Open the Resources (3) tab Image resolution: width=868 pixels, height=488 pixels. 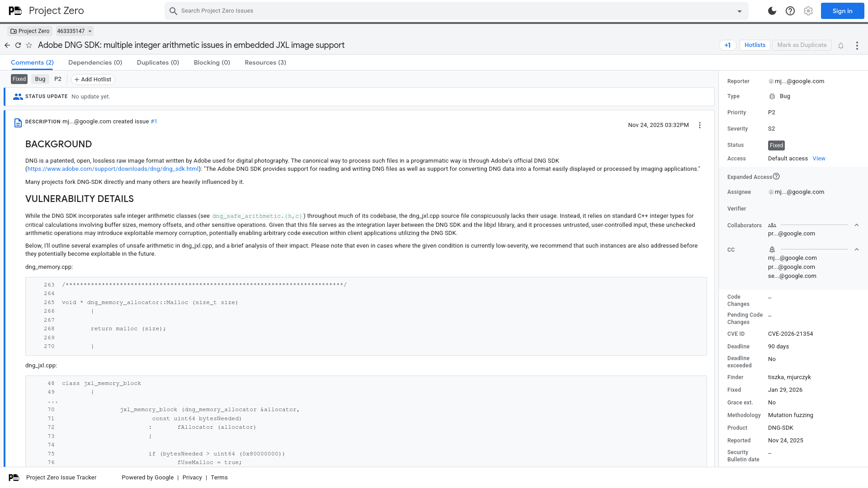tap(265, 62)
